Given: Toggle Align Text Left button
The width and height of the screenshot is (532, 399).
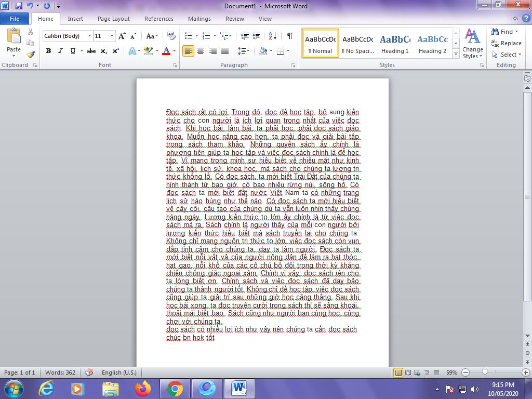Looking at the screenshot, I should 188,51.
